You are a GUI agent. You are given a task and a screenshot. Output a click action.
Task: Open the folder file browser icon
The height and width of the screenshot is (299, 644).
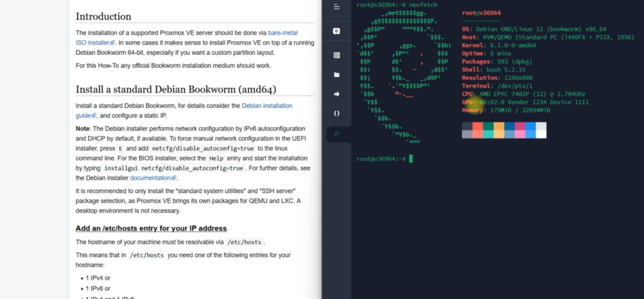point(336,74)
